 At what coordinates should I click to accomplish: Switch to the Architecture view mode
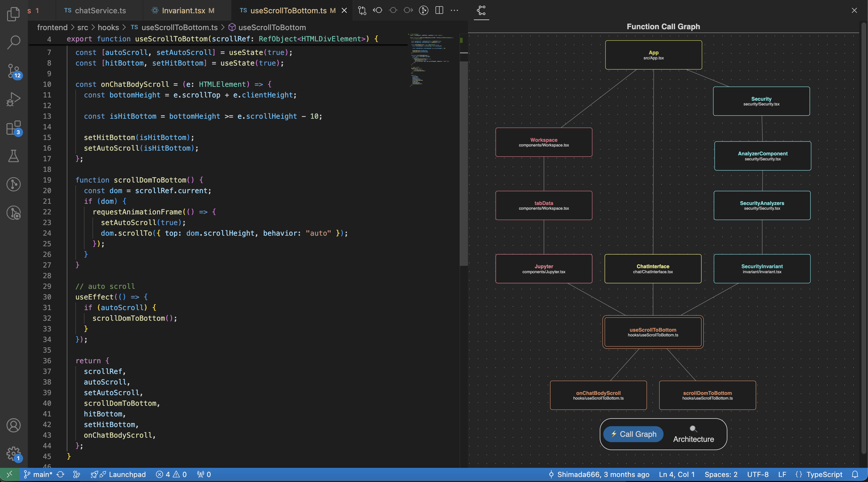(693, 434)
